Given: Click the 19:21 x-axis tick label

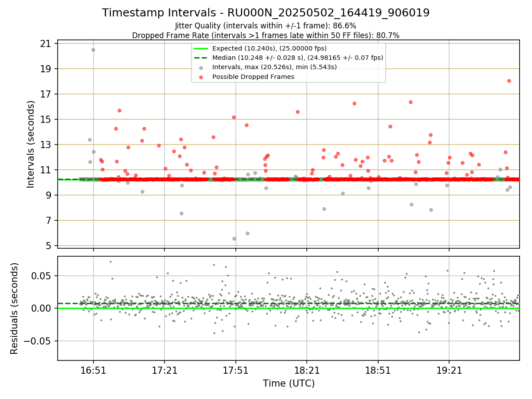Looking at the screenshot, I should pyautogui.click(x=449, y=370).
